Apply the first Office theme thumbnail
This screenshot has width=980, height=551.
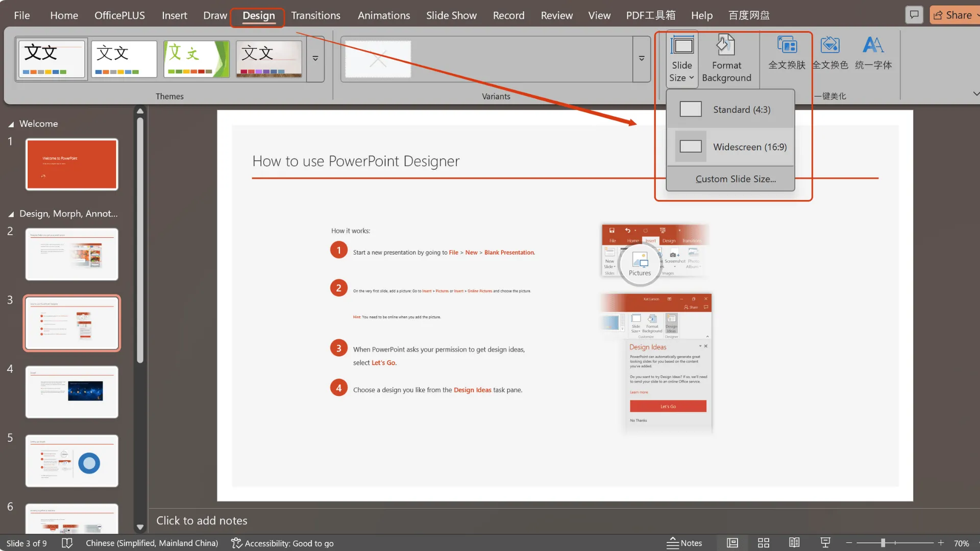tap(51, 59)
